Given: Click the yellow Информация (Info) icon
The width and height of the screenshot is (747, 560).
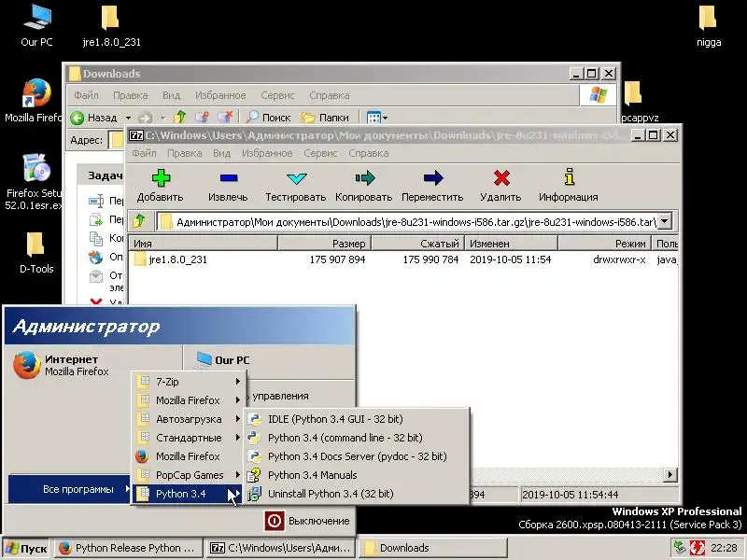Looking at the screenshot, I should click(x=570, y=176).
